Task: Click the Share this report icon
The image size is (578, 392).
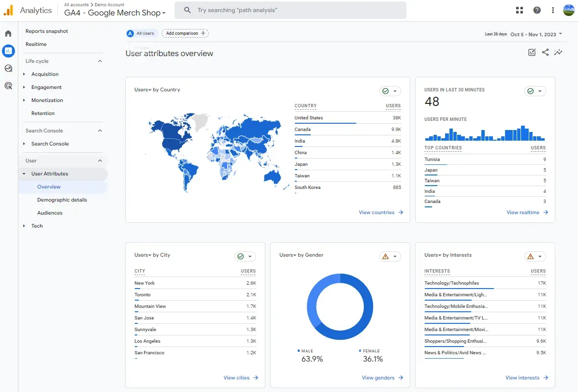Action: coord(545,52)
